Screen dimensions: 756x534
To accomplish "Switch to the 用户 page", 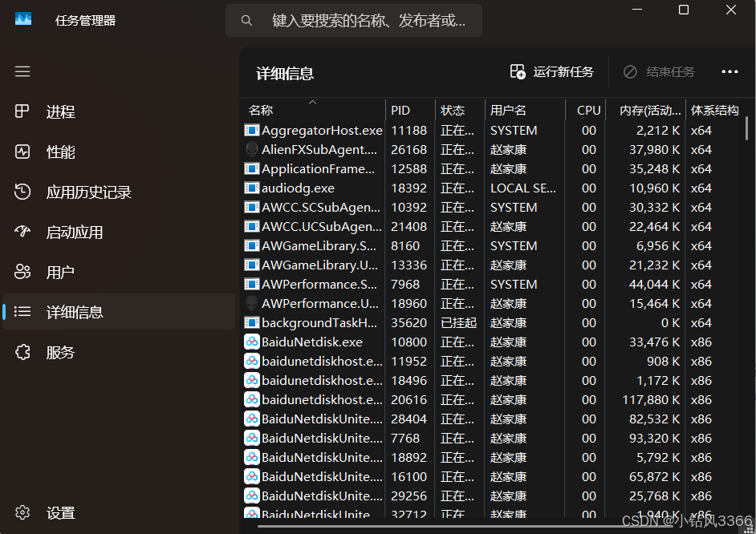I will [x=119, y=272].
